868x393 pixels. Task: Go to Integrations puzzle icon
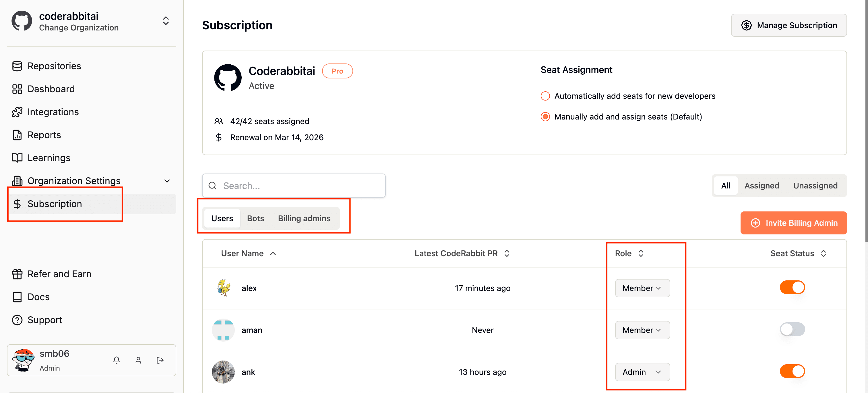[17, 112]
